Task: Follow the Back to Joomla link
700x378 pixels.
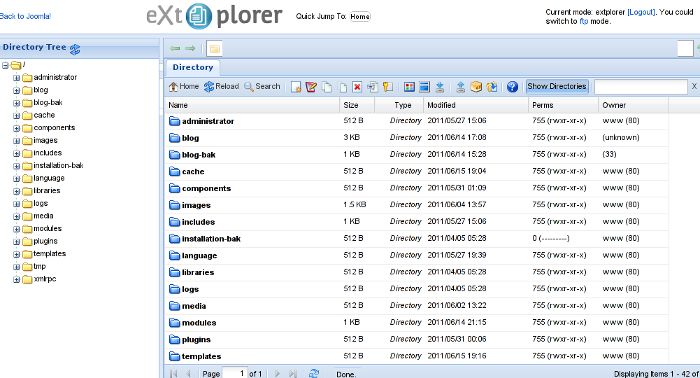Action: click(x=25, y=16)
